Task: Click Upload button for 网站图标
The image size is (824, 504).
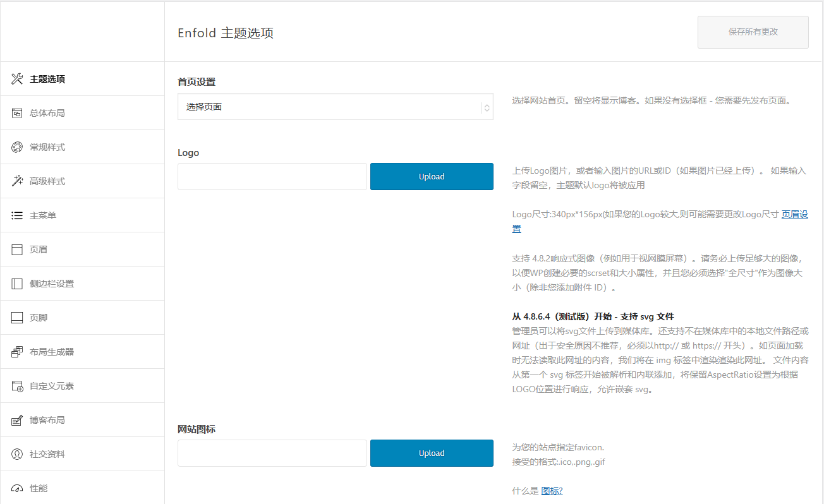Action: [x=432, y=453]
